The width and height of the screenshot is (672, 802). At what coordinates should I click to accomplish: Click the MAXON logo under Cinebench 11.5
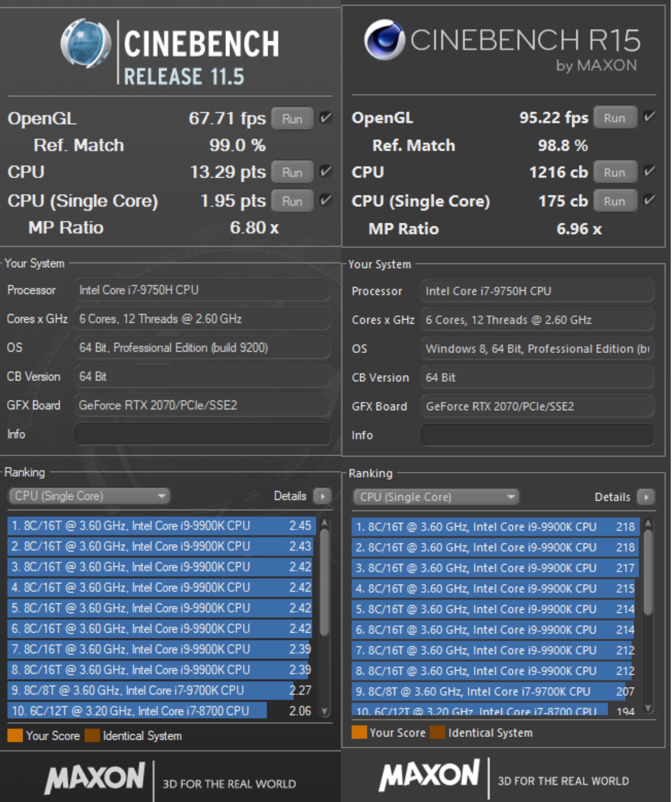95,777
